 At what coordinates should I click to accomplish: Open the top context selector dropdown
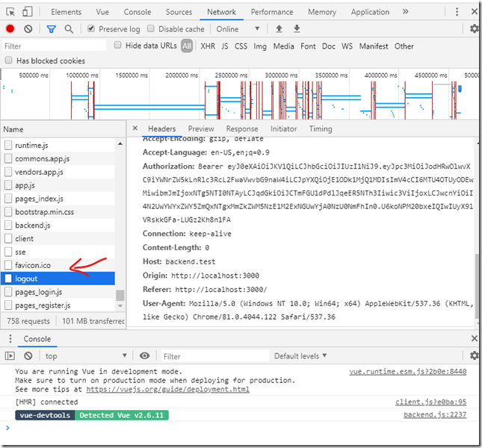86,356
